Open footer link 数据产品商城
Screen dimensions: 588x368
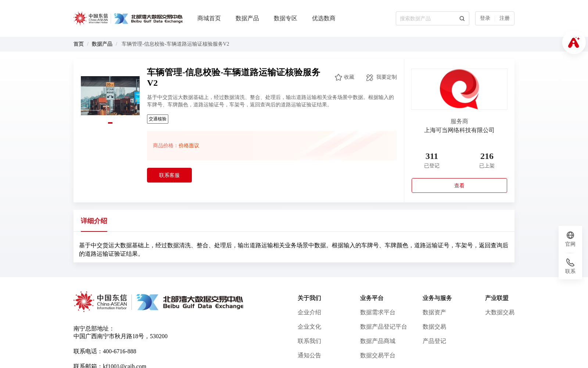pyautogui.click(x=378, y=341)
